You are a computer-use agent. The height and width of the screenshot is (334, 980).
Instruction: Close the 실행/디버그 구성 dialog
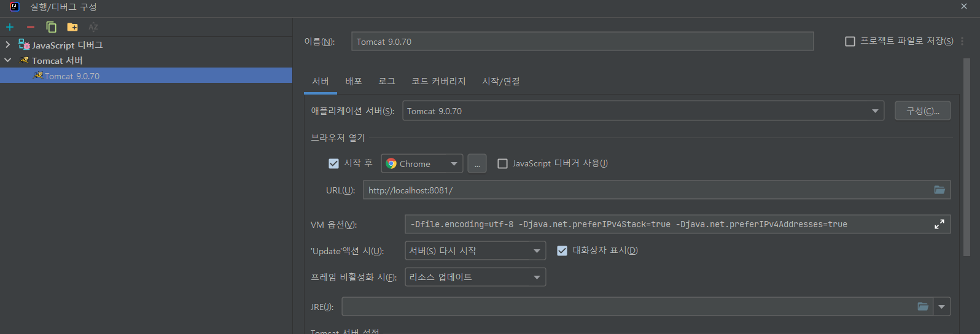tap(964, 6)
